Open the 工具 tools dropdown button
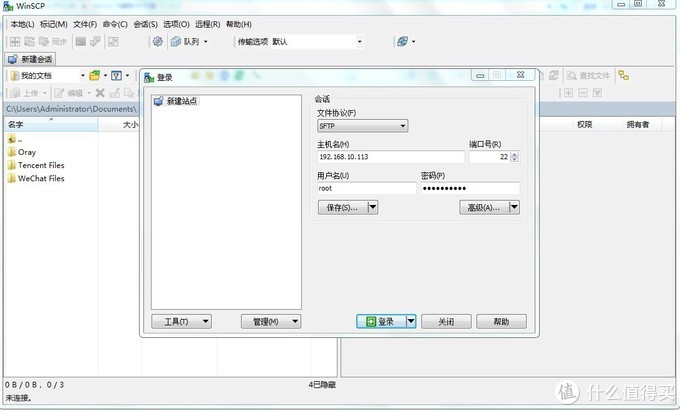This screenshot has width=680, height=410. pyautogui.click(x=181, y=321)
